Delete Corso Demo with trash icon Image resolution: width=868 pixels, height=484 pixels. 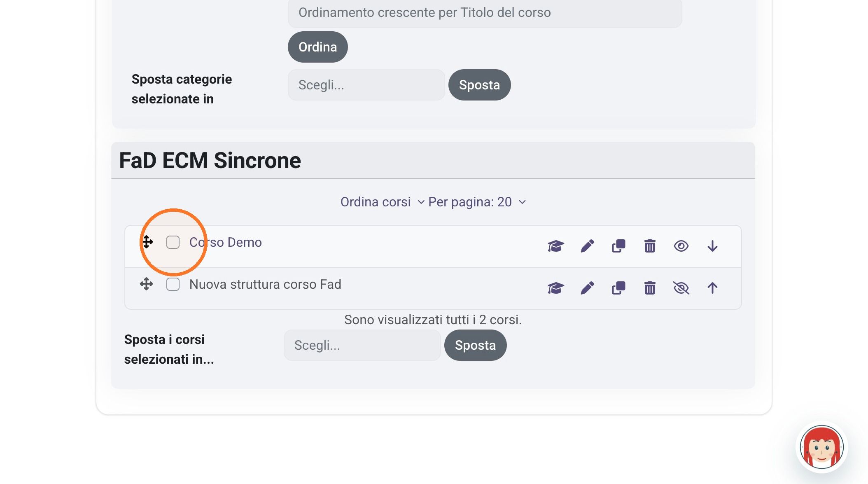650,246
